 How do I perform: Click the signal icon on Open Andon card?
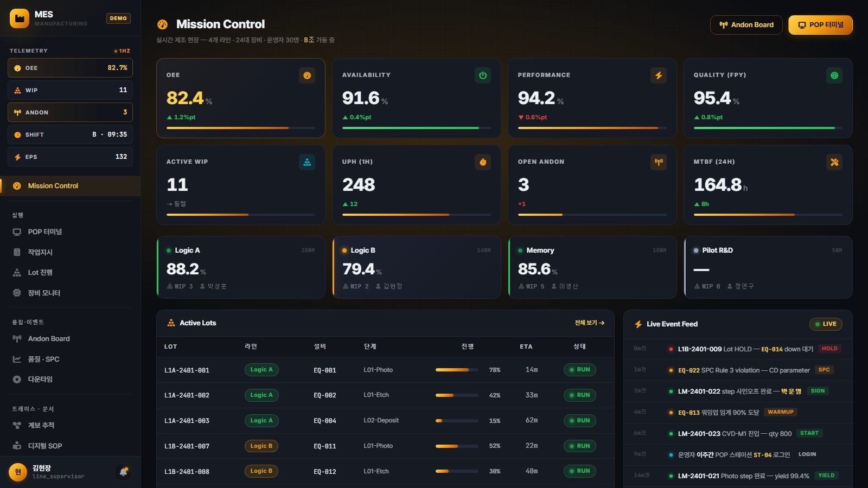point(659,162)
